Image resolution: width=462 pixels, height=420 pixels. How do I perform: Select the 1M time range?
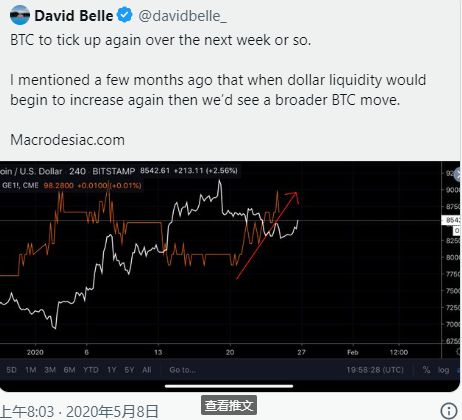pyautogui.click(x=31, y=370)
